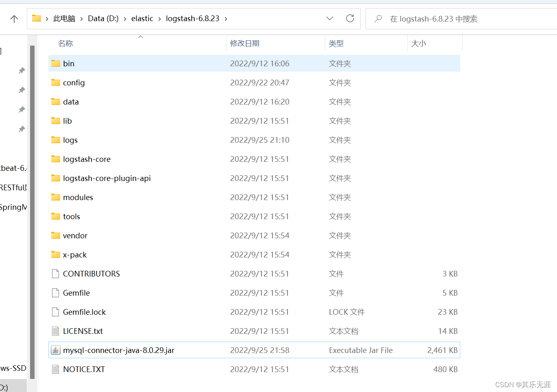This screenshot has width=557, height=392.
Task: Click the x-pack folder icon
Action: click(56, 255)
